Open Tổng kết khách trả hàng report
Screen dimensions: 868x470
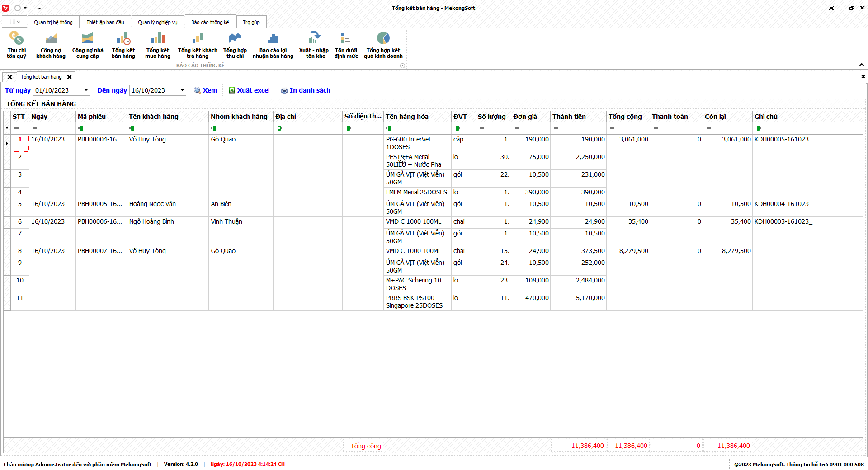pos(198,45)
